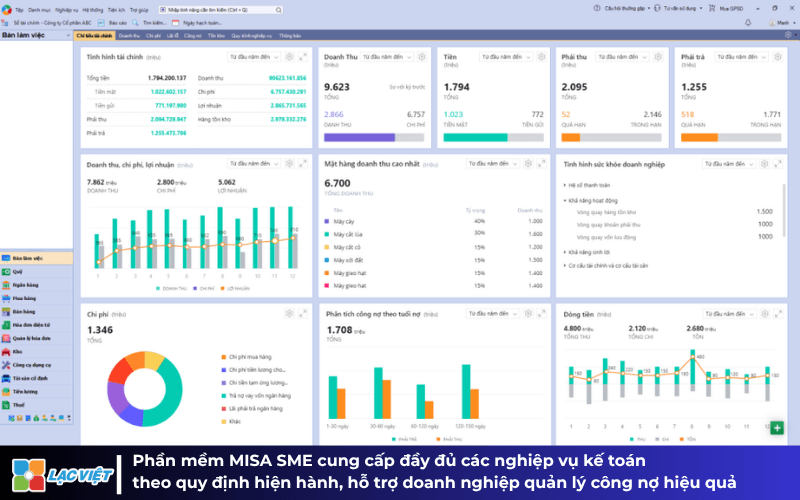Click the notification bell icon
Screen dimensions: 800x500
click(x=748, y=23)
